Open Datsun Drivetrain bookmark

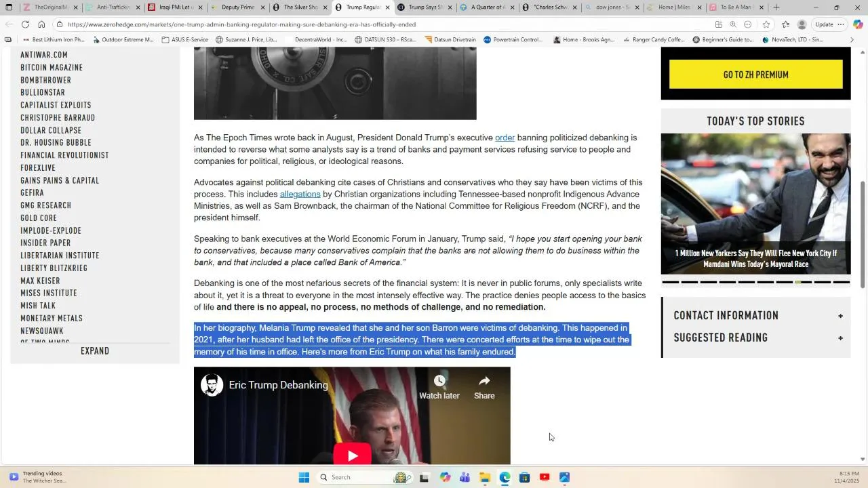pyautogui.click(x=450, y=40)
